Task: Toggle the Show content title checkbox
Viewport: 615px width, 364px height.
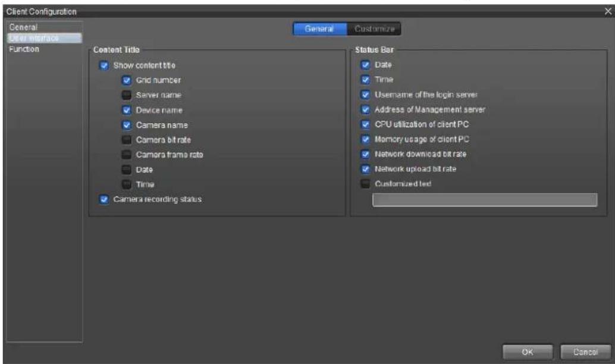Action: (x=104, y=65)
